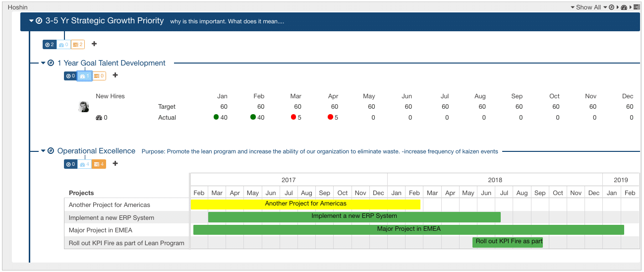
Task: Toggle the goals badge under Strategic Growth Priority
Action: (50, 45)
